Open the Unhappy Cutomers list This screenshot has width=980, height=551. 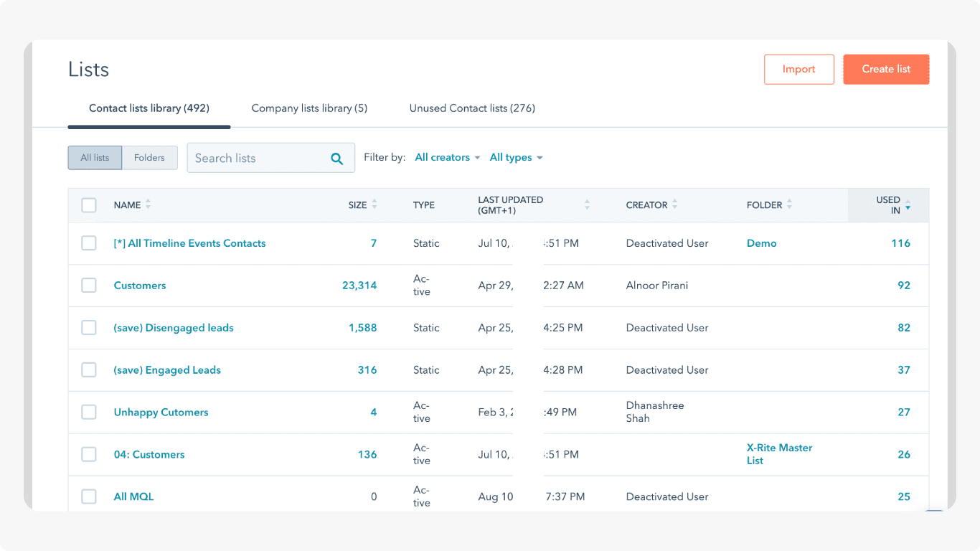[x=161, y=413]
